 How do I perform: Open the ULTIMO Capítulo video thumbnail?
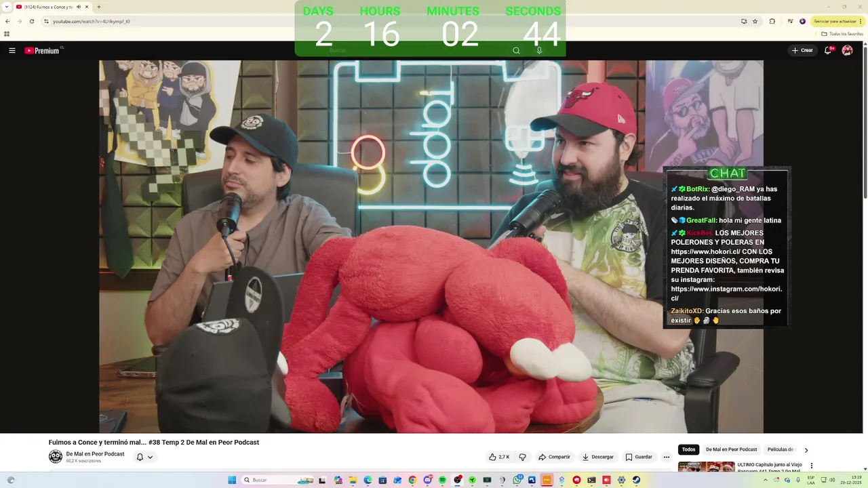pos(706,467)
